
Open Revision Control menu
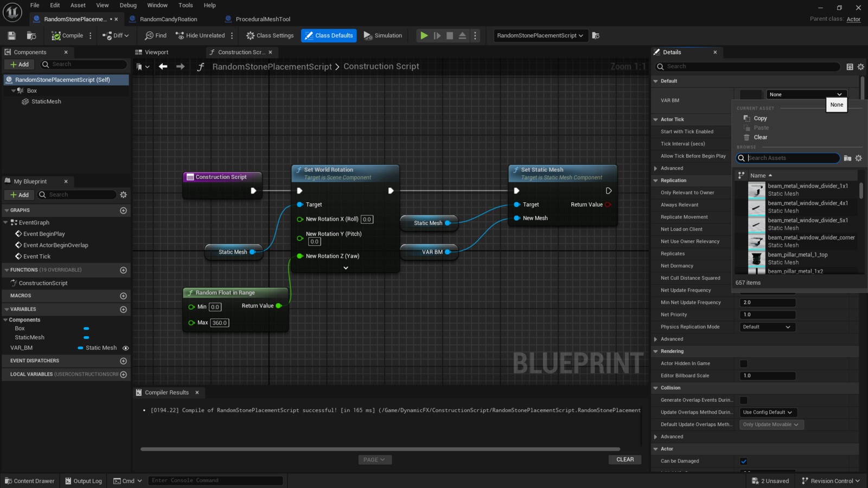pos(831,481)
